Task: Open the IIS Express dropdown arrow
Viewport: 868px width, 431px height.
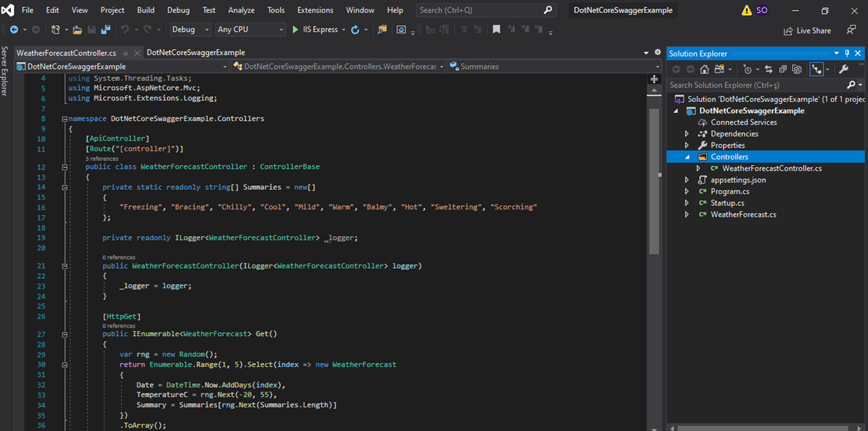Action: click(x=344, y=29)
